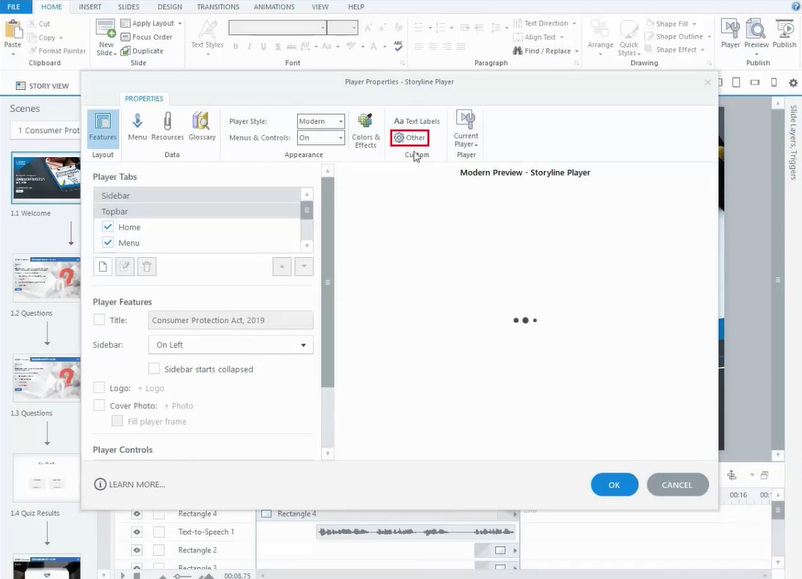Select the PROPERTIES tab in dialog
This screenshot has height=579, width=802.
coord(144,98)
